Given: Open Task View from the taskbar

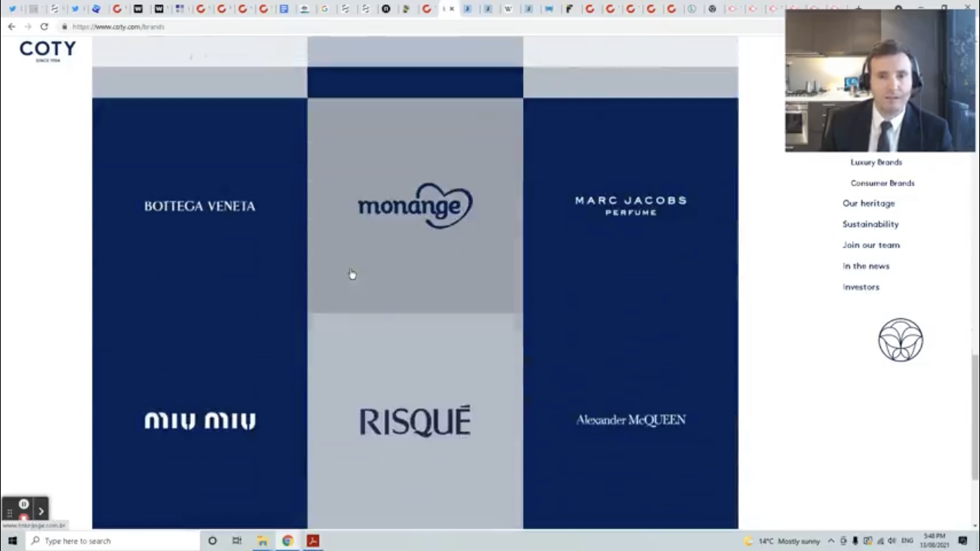Looking at the screenshot, I should (237, 541).
